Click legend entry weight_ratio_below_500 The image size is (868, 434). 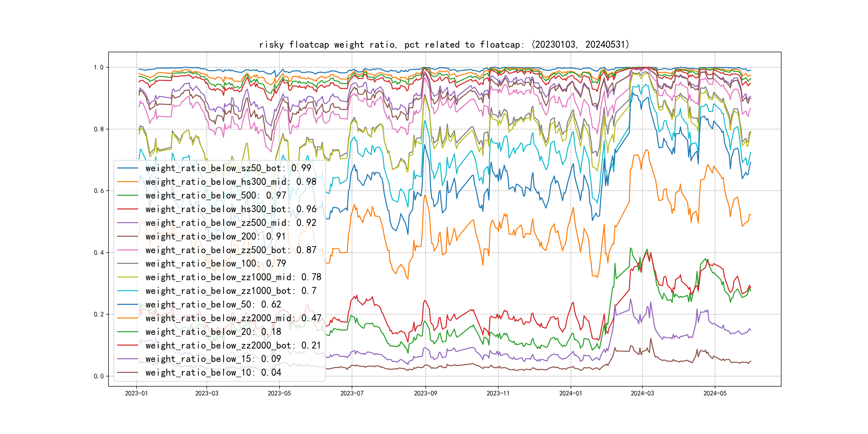click(216, 196)
